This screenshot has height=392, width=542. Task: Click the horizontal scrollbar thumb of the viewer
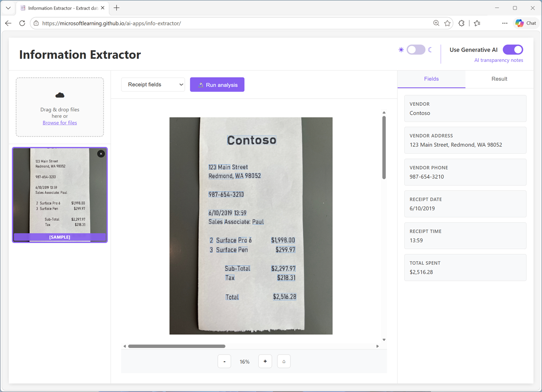tap(177, 346)
